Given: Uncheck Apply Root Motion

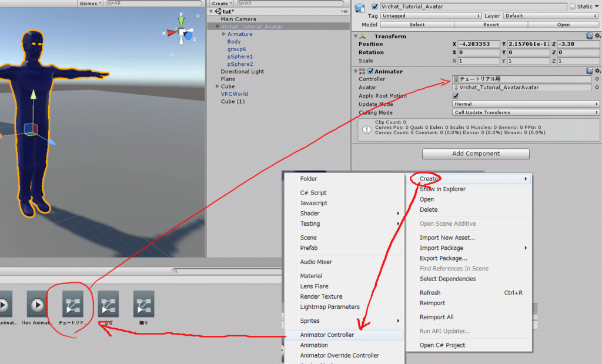Looking at the screenshot, I should 456,96.
